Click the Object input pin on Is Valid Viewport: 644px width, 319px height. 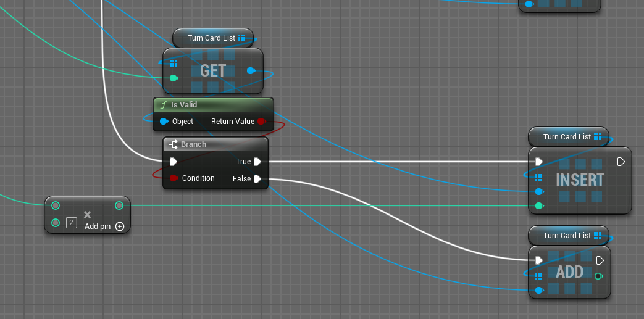tap(164, 122)
